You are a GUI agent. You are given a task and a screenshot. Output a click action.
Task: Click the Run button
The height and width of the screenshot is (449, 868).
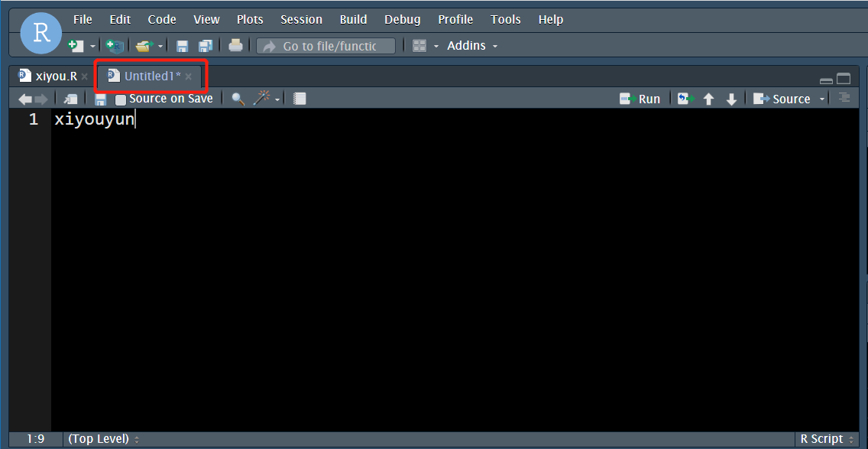coord(640,99)
